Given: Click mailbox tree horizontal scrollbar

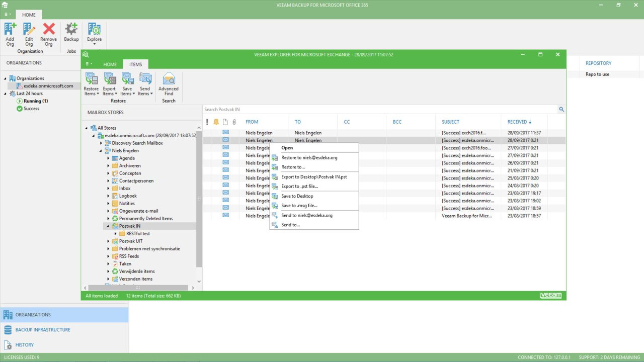Looking at the screenshot, I should (x=138, y=288).
